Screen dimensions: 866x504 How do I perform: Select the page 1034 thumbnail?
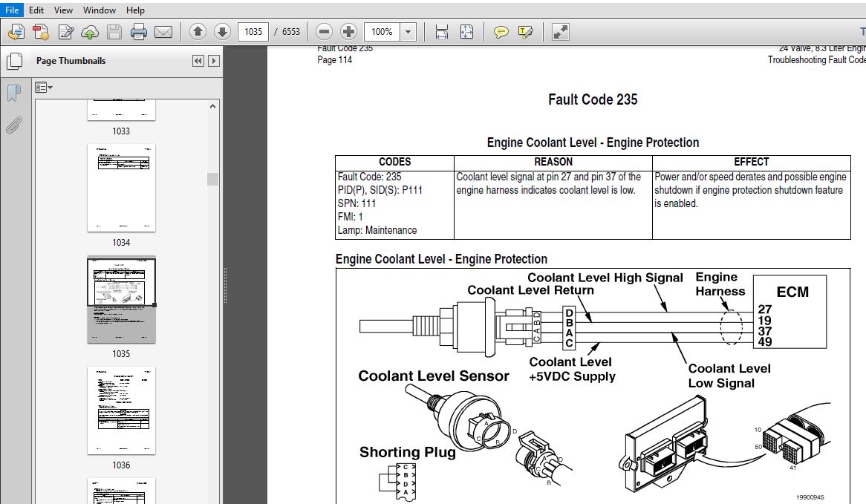pyautogui.click(x=122, y=189)
